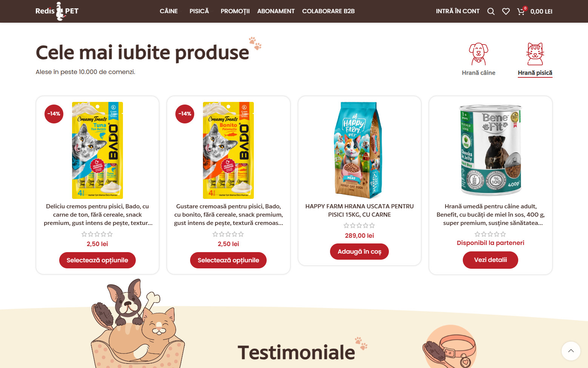
Task: Open the ABONAMENT menu item
Action: tap(276, 11)
